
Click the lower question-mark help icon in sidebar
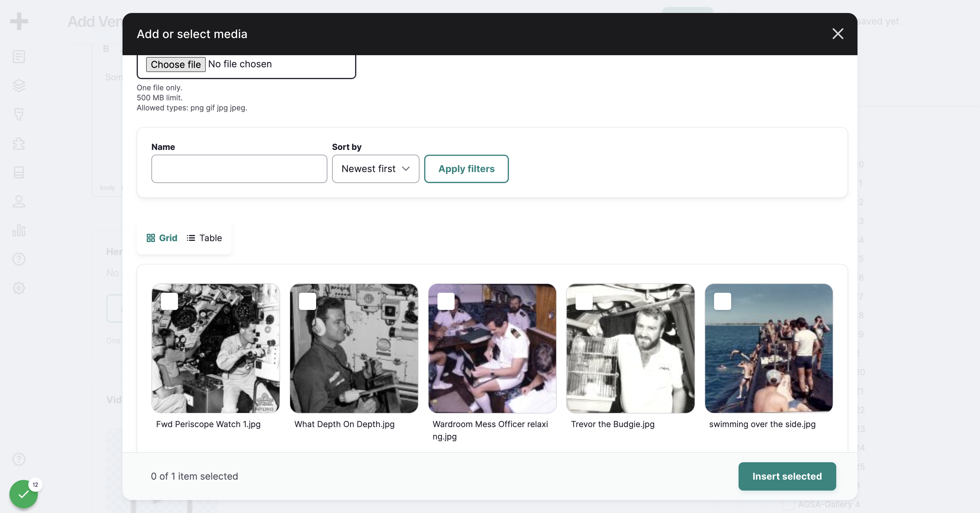tap(19, 459)
